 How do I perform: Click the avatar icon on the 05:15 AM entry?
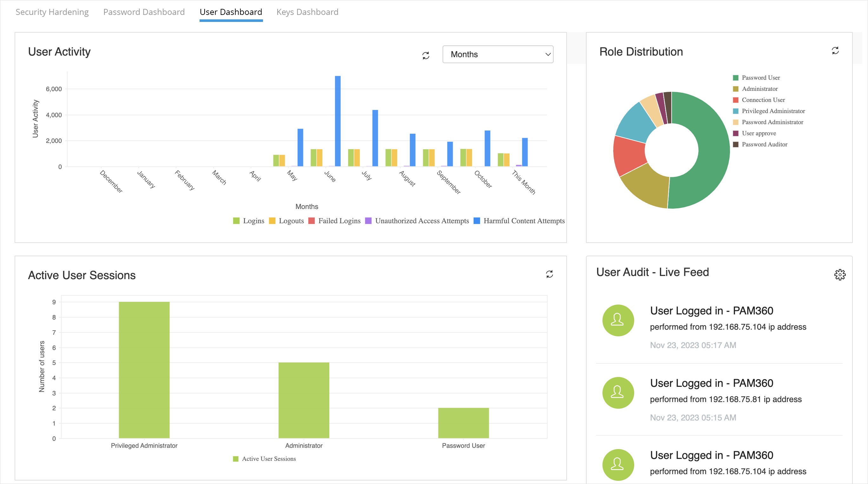[618, 393]
